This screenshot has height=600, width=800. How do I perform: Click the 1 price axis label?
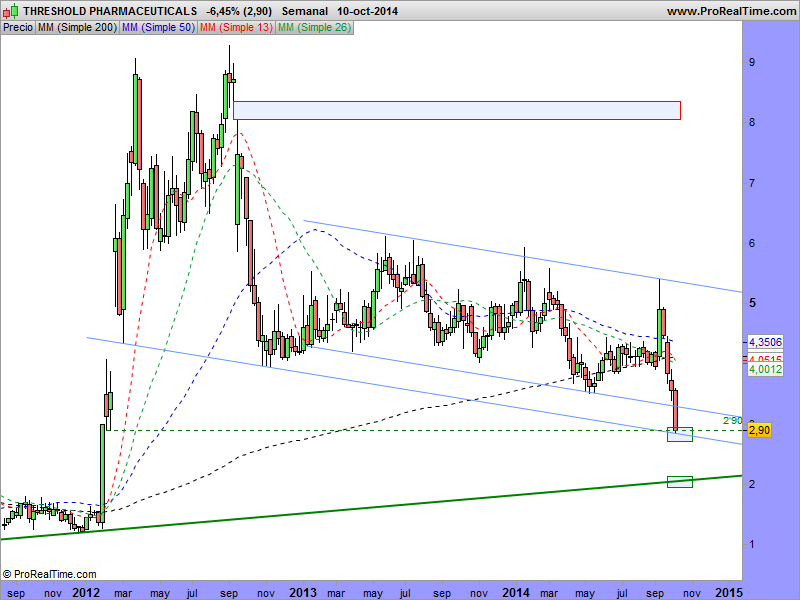pos(752,544)
